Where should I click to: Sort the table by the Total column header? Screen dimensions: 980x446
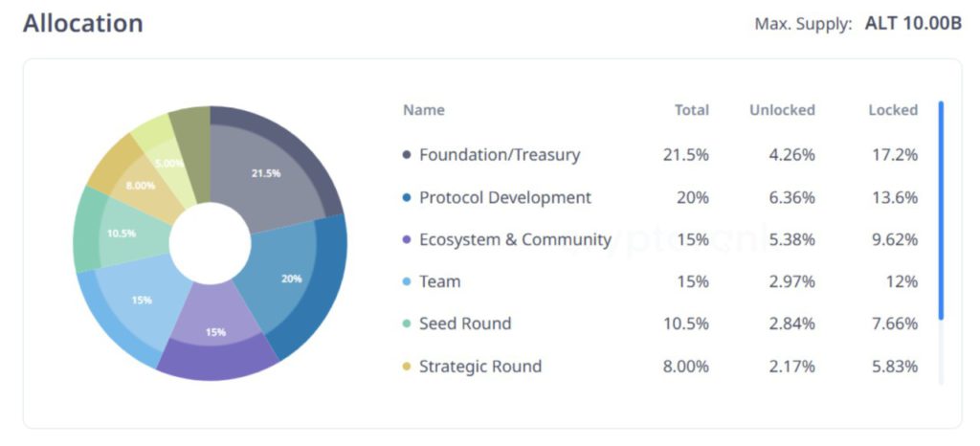point(691,110)
